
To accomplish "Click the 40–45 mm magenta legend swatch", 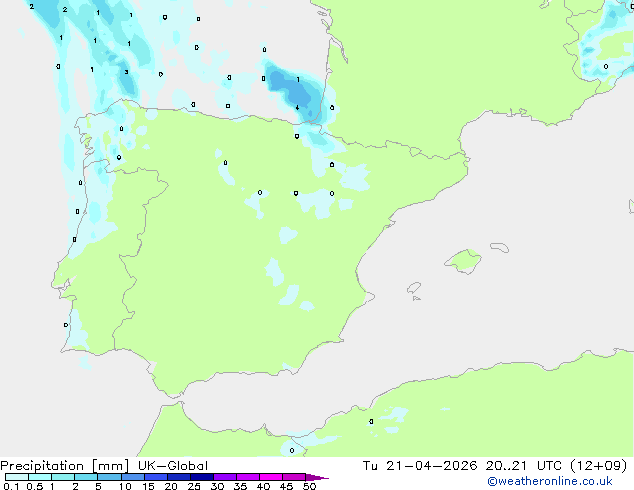I will 271,477.
